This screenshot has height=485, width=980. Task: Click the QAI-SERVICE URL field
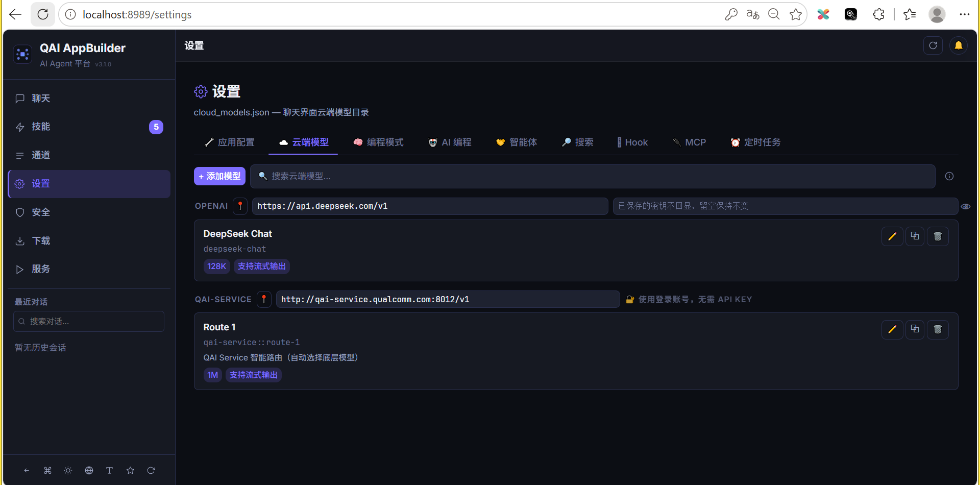coord(448,300)
